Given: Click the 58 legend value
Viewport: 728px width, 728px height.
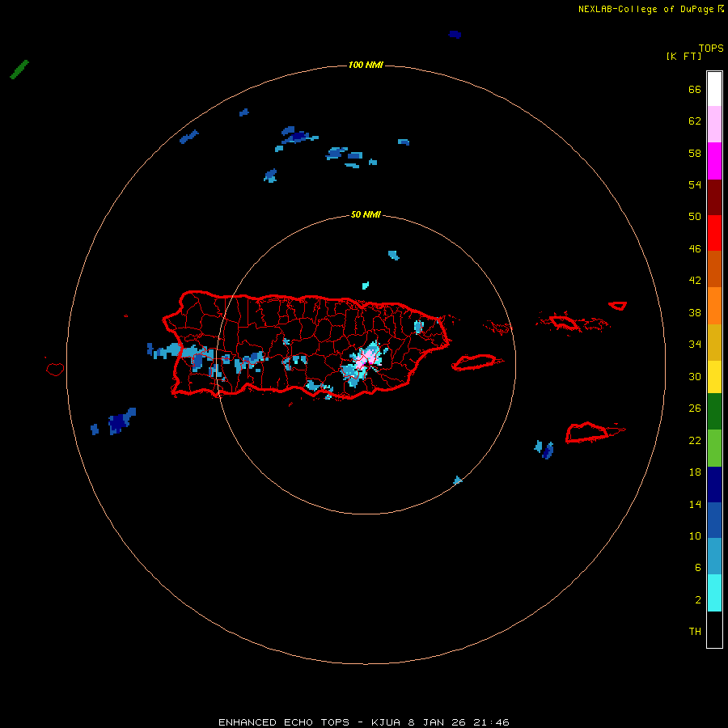Looking at the screenshot, I should pyautogui.click(x=695, y=153).
